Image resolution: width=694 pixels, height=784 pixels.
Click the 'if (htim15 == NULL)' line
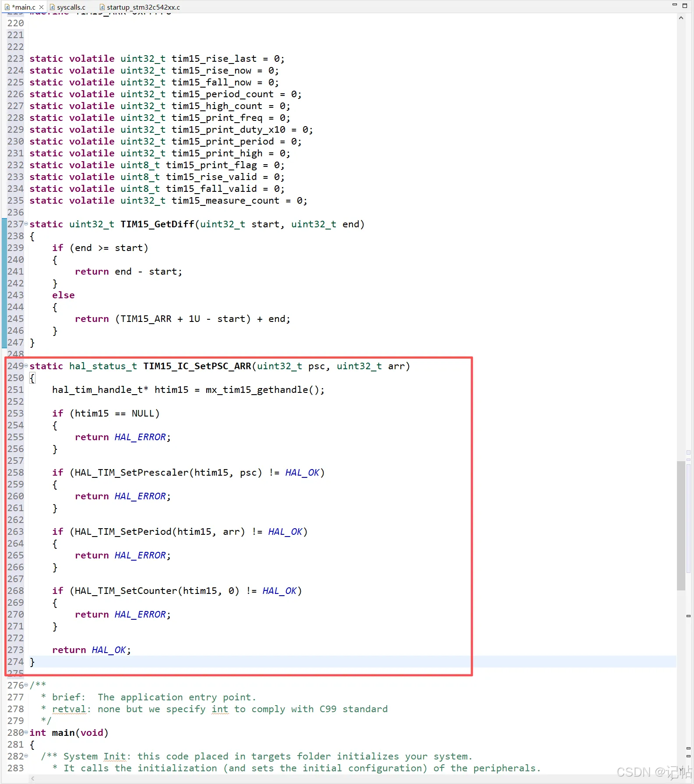point(106,413)
